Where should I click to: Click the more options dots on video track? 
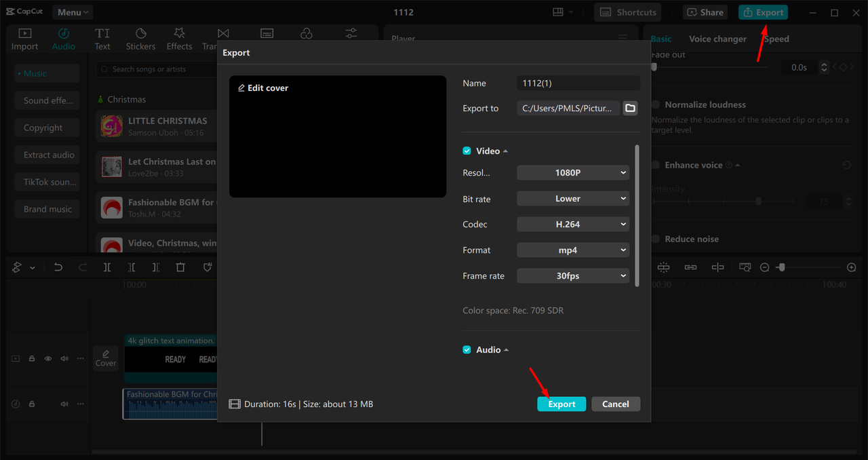point(81,358)
